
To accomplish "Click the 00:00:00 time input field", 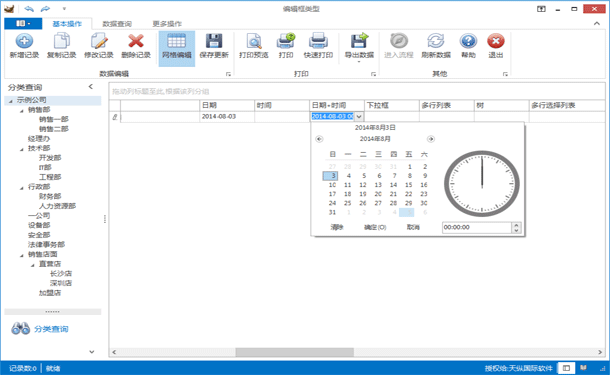I will tap(477, 228).
